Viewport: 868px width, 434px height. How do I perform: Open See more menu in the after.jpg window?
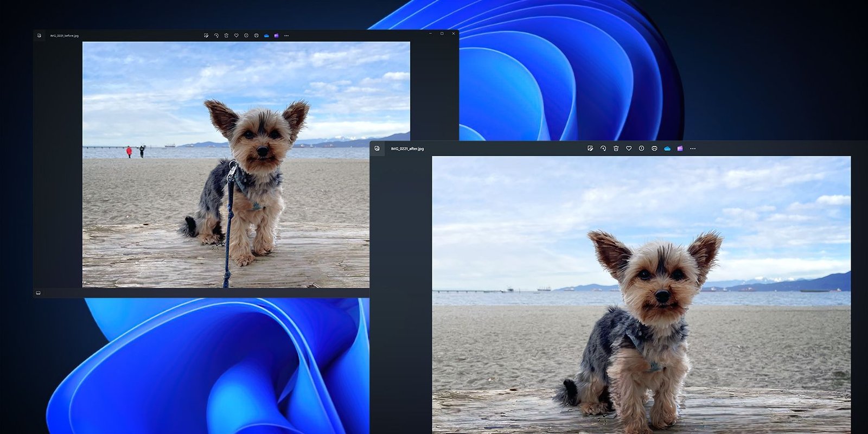tap(693, 149)
